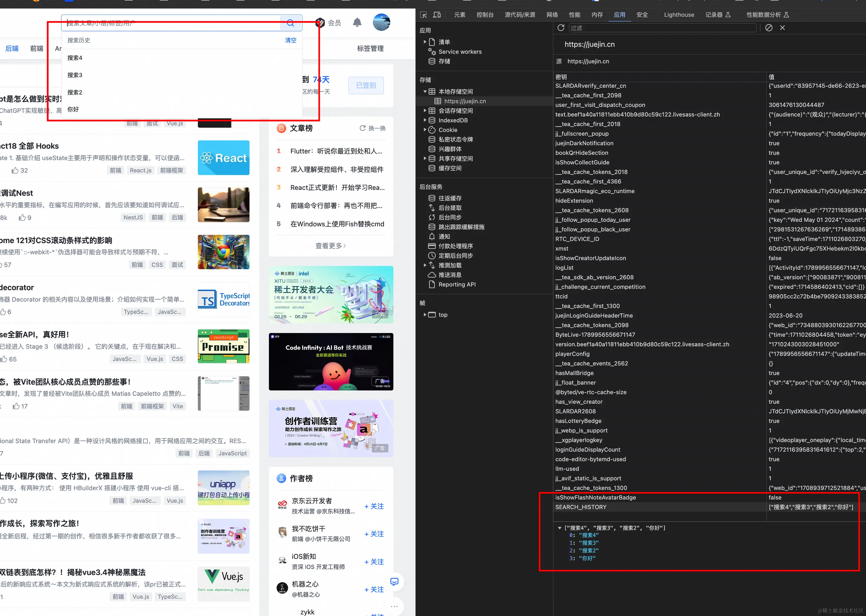Viewport: 866px width, 616px height.
Task: Switch to the 网络 DevTools tab
Action: click(x=552, y=15)
